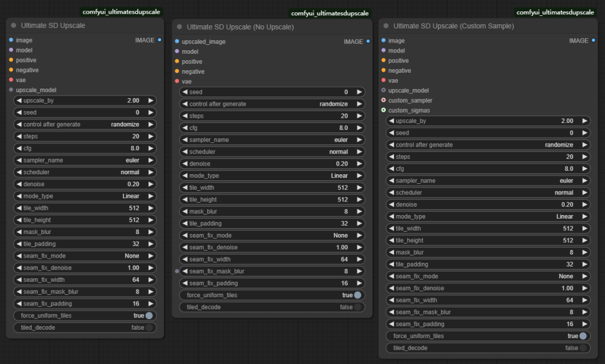Click the vae input socket on No Upscale node
The image size is (605, 364).
tap(177, 82)
